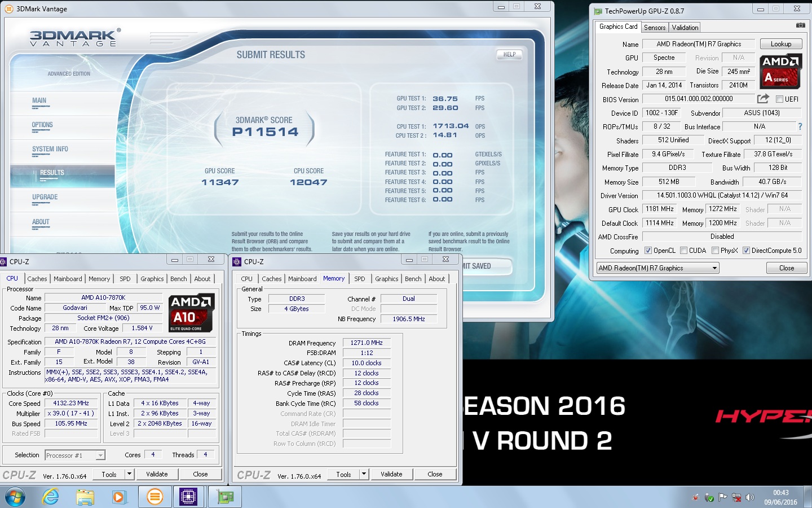The image size is (812, 508).
Task: Open the AMD Radeon R7 Graphics GPU selector dropdown
Action: pyautogui.click(x=658, y=268)
